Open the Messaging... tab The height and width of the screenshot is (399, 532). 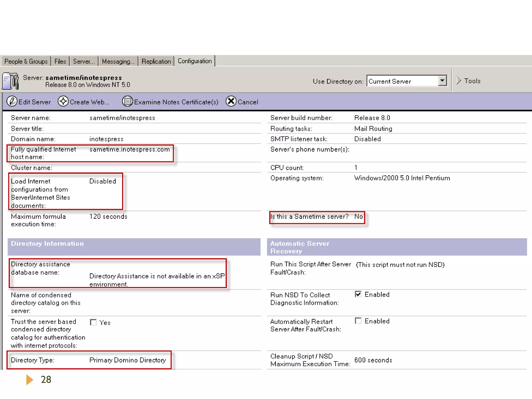[118, 61]
